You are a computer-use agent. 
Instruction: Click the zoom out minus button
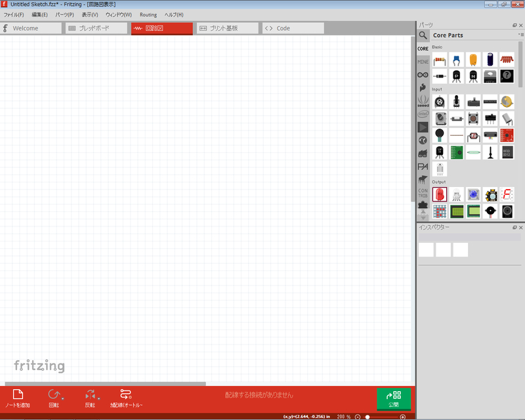click(x=358, y=417)
